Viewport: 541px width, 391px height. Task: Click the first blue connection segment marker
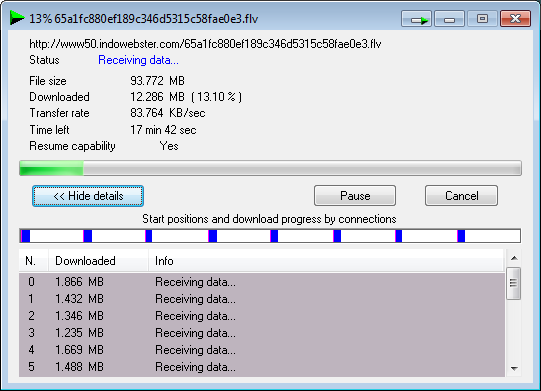[26, 236]
